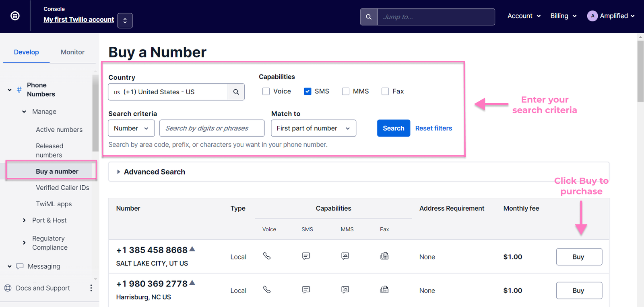This screenshot has height=307, width=644.
Task: Click the magnifier icon in Country field
Action: 236,92
